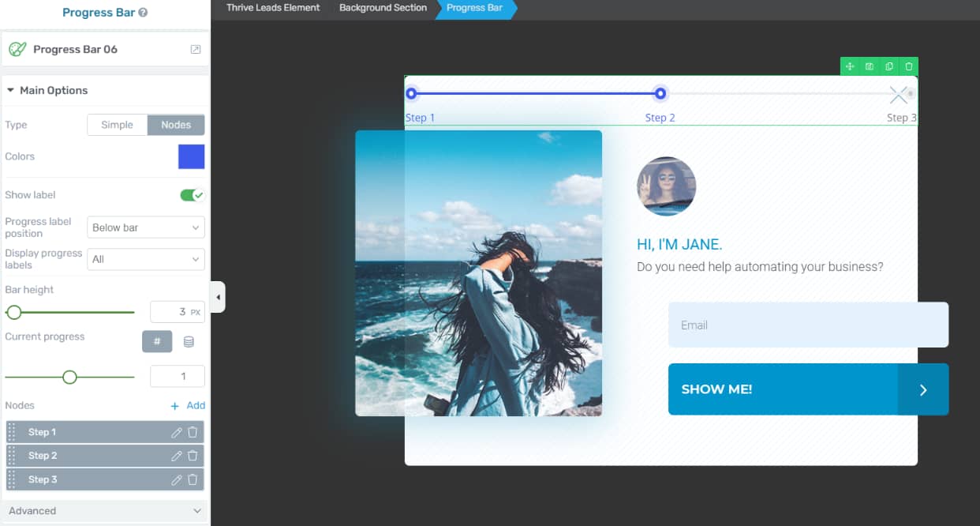The image size is (980, 526).
Task: Open the Progress label position dropdown
Action: (x=146, y=227)
